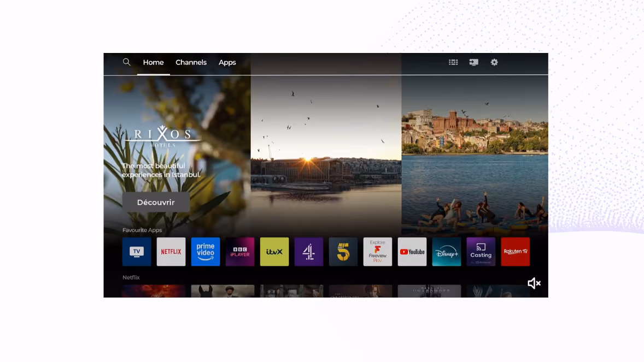Open the Prime Video app
Screen dimensions: 644x362
[206, 252]
